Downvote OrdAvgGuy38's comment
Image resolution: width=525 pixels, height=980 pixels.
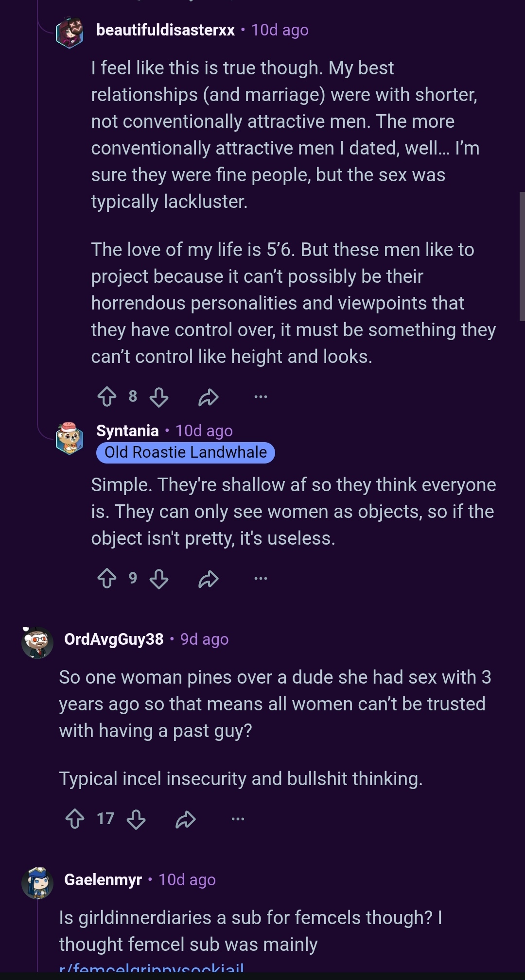point(136,819)
